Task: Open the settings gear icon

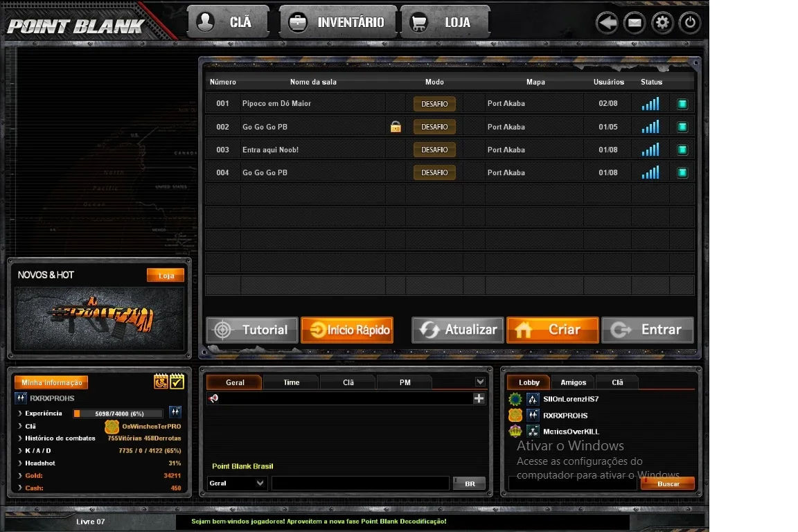Action: coord(662,23)
